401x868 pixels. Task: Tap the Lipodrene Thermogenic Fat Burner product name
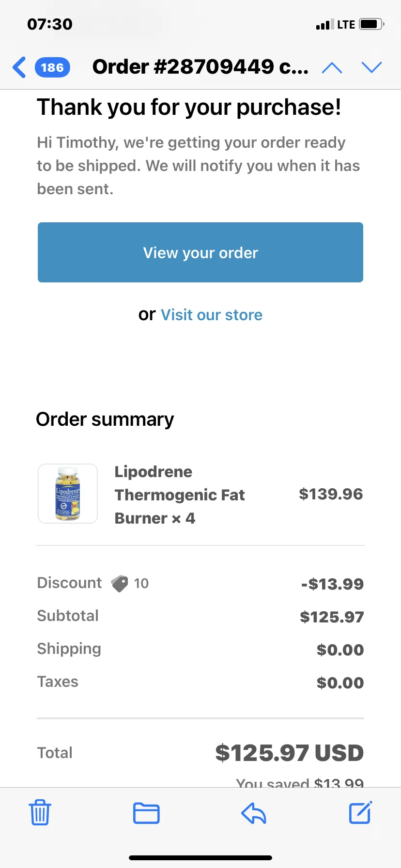pos(180,495)
